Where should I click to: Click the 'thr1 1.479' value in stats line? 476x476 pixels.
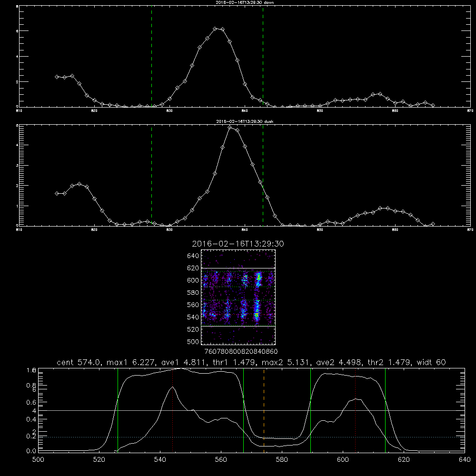tap(233, 362)
